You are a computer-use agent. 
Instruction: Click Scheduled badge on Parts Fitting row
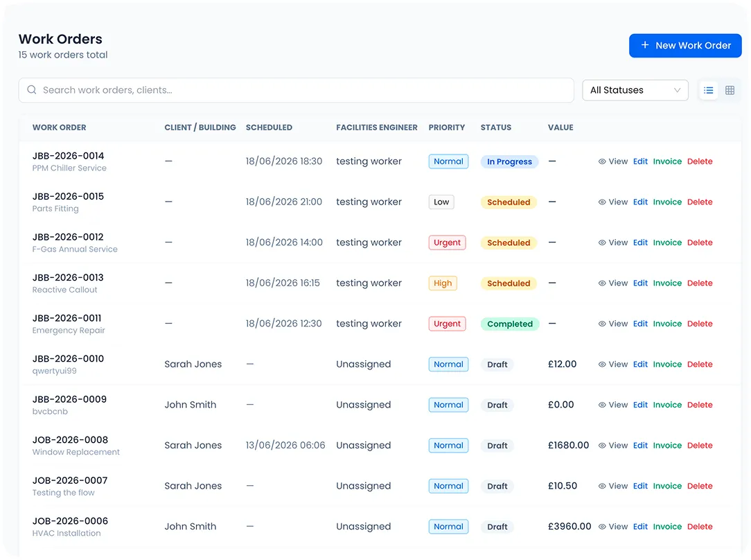click(509, 202)
